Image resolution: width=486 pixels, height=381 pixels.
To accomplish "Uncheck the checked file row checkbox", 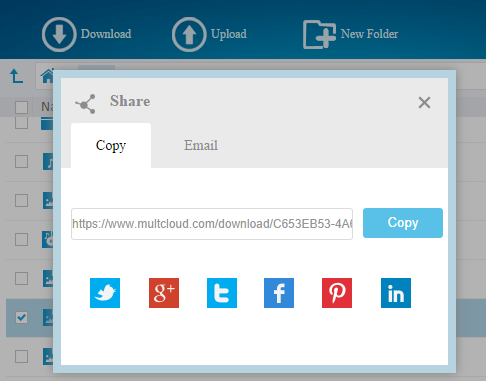I will pyautogui.click(x=21, y=317).
